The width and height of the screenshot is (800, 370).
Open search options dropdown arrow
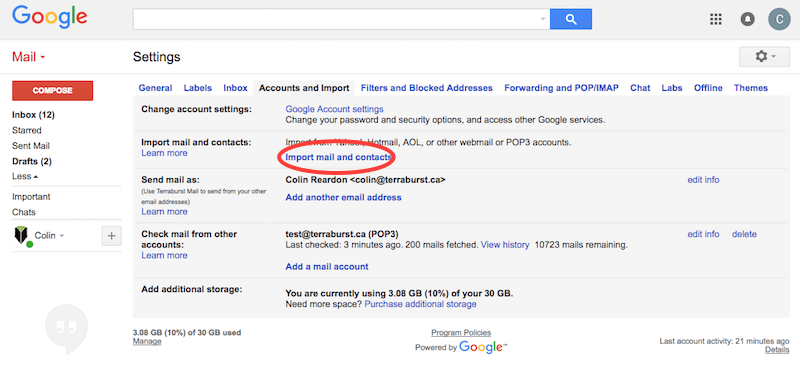[x=543, y=19]
